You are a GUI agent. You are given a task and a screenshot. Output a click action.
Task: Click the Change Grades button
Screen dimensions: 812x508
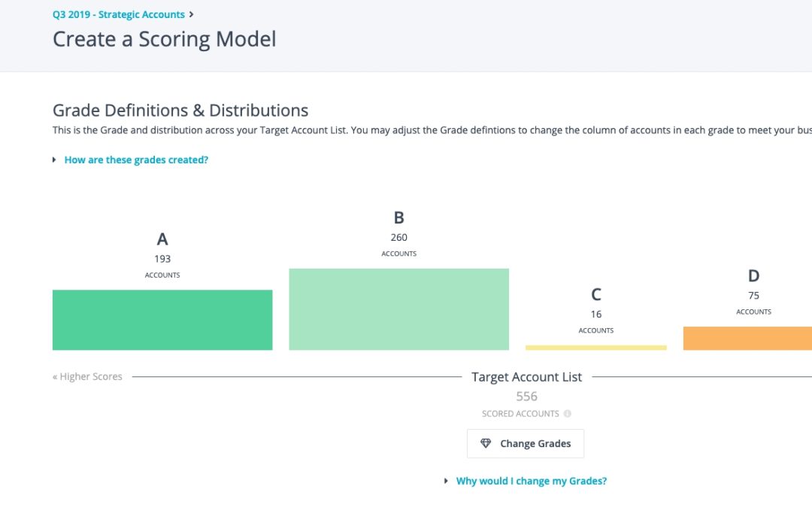click(x=526, y=444)
